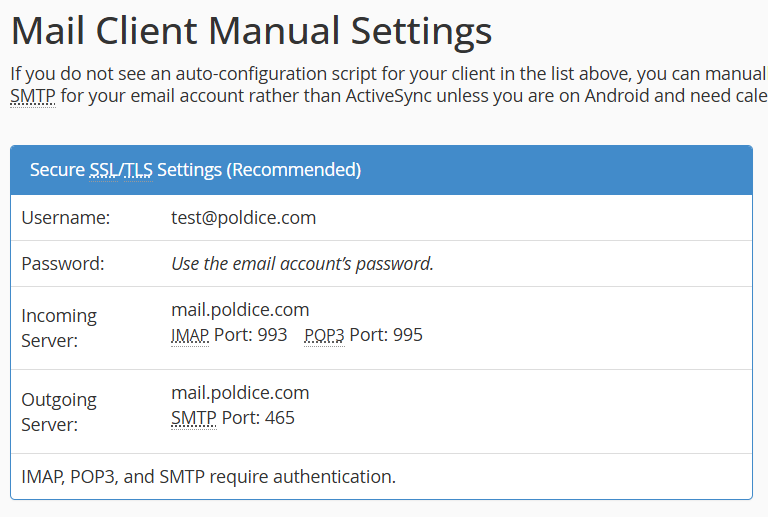Click the test@poldice.com username value
The width and height of the screenshot is (768, 517).
(x=243, y=218)
